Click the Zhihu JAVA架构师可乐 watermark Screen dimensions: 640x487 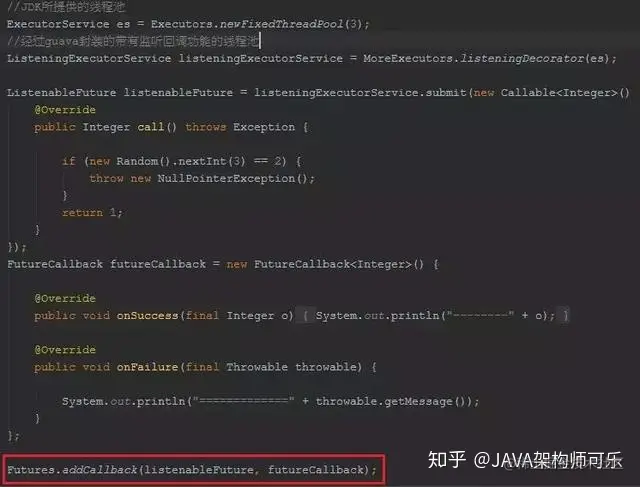tap(525, 460)
